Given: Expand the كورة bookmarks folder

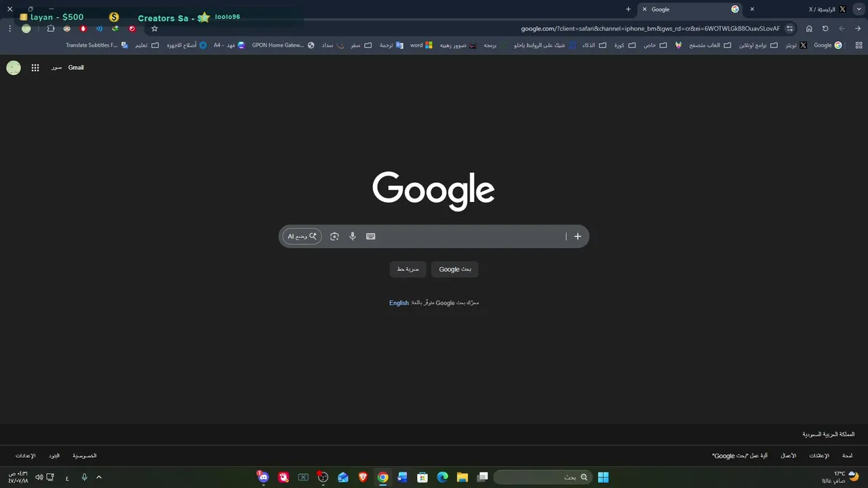Looking at the screenshot, I should 625,45.
